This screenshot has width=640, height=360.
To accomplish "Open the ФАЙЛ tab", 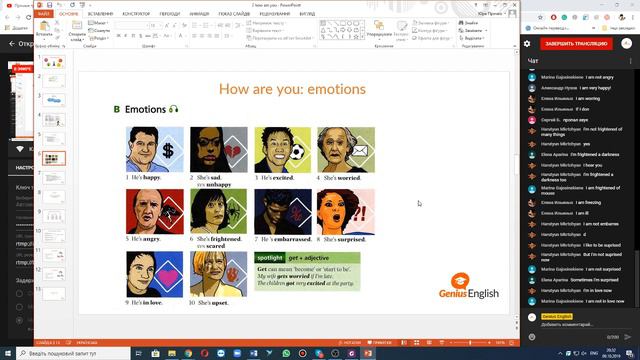I will pos(44,14).
